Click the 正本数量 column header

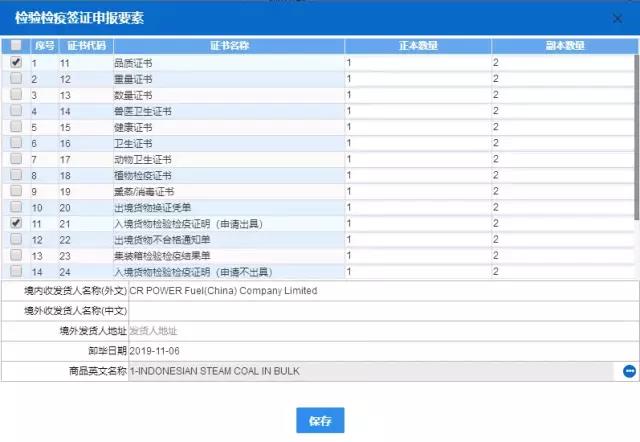coord(418,46)
